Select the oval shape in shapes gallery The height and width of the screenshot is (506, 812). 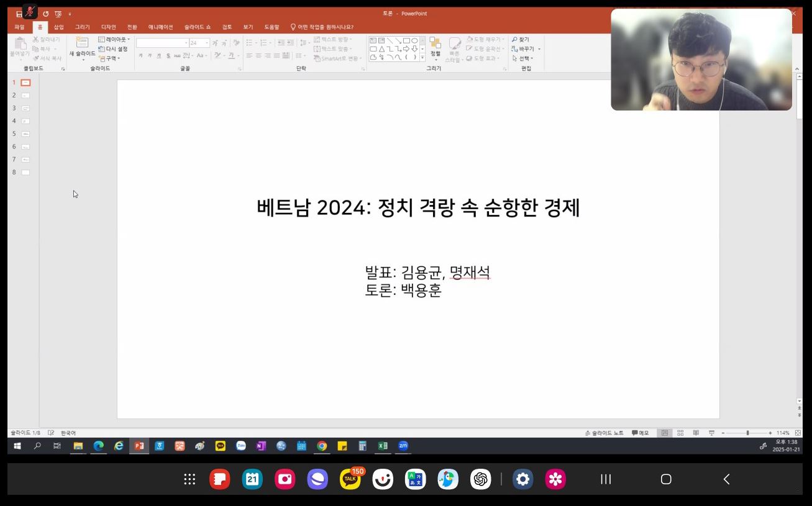(414, 40)
